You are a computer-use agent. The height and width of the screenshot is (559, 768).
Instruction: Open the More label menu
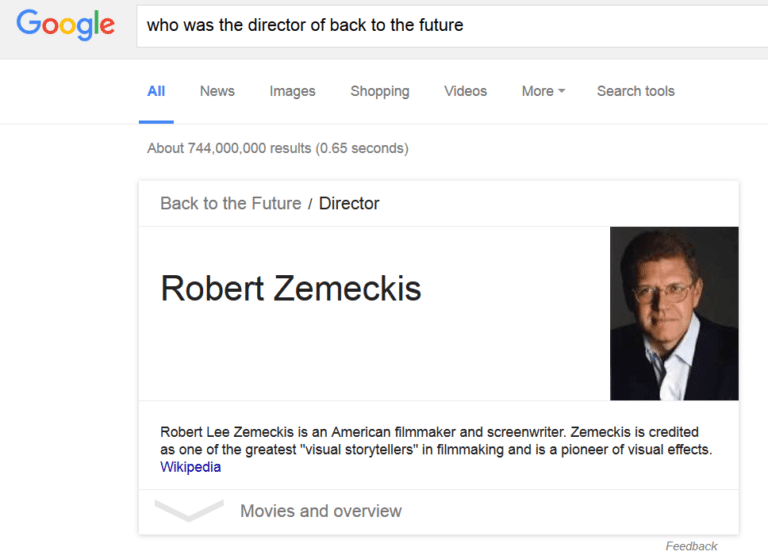pos(537,91)
